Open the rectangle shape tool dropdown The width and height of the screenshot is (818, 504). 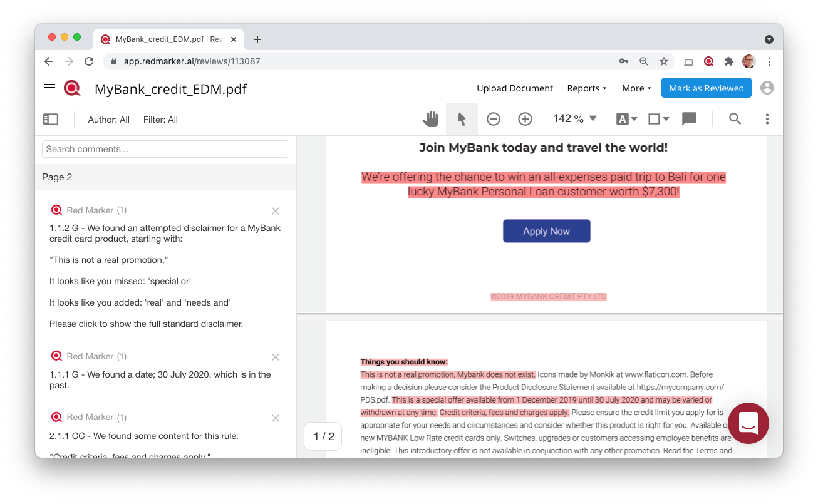(658, 119)
